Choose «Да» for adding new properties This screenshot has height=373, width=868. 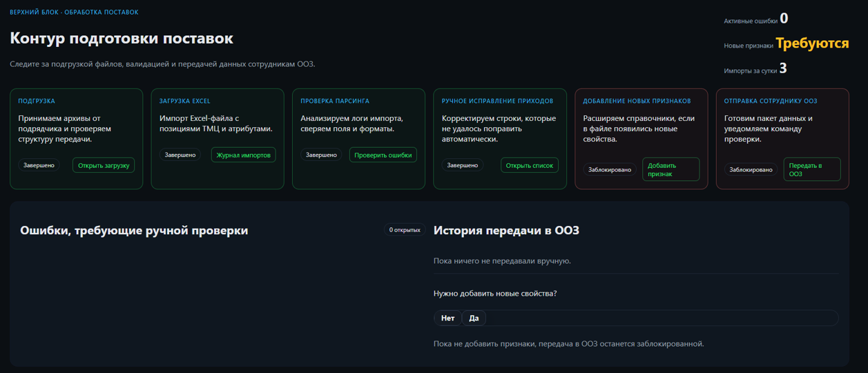click(x=474, y=318)
